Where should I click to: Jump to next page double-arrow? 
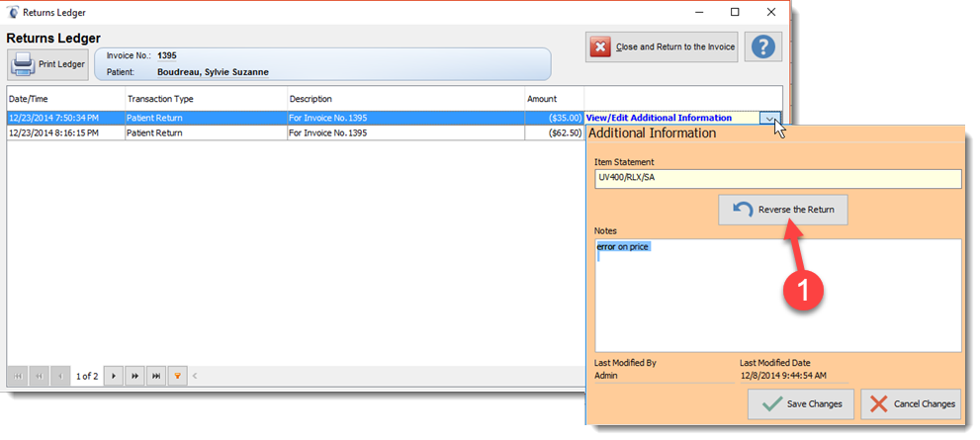[134, 376]
